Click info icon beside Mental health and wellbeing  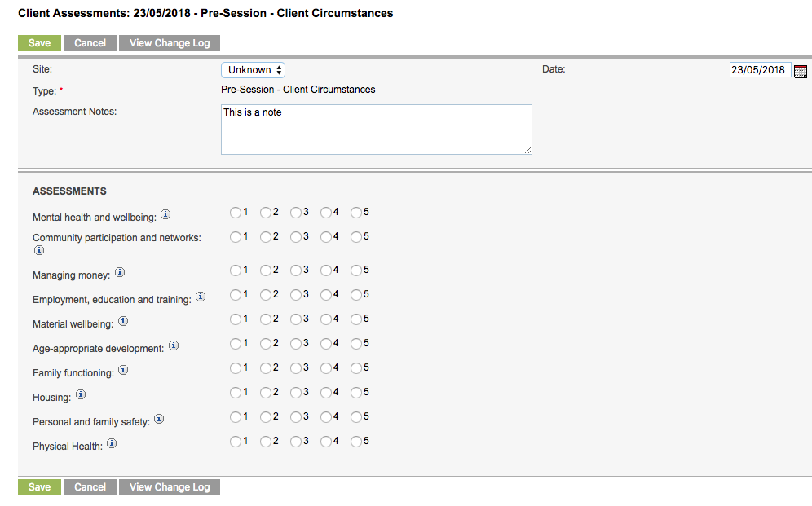tap(165, 214)
